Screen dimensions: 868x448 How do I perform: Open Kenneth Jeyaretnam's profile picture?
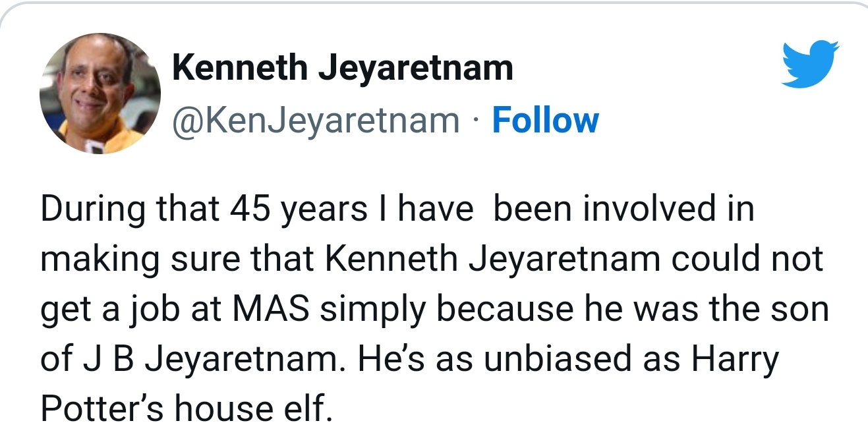tap(100, 94)
